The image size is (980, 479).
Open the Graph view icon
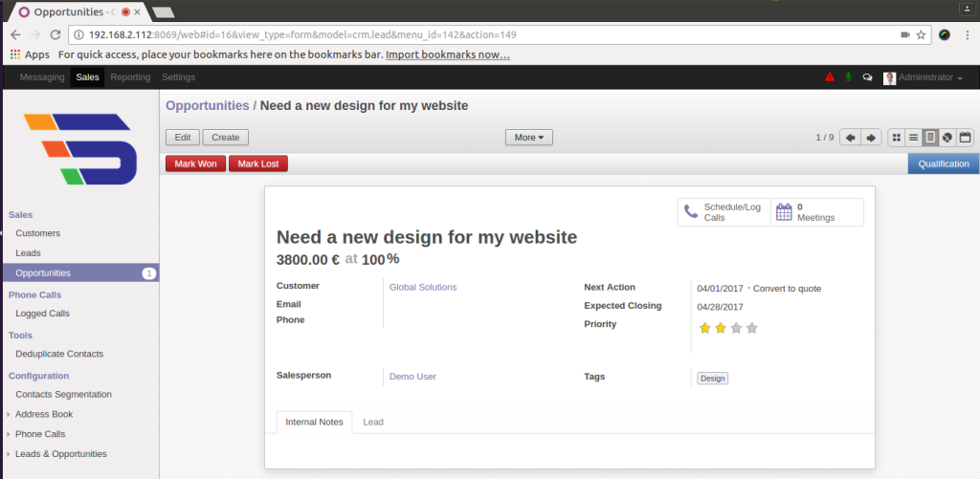(x=947, y=138)
